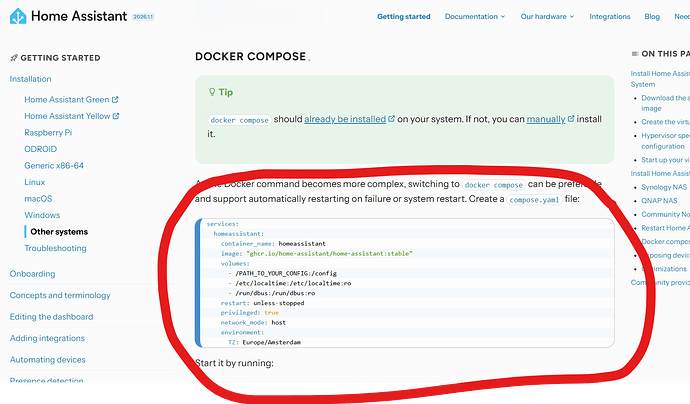
Task: Click external link icon next to Home Assistant Green
Action: point(116,100)
